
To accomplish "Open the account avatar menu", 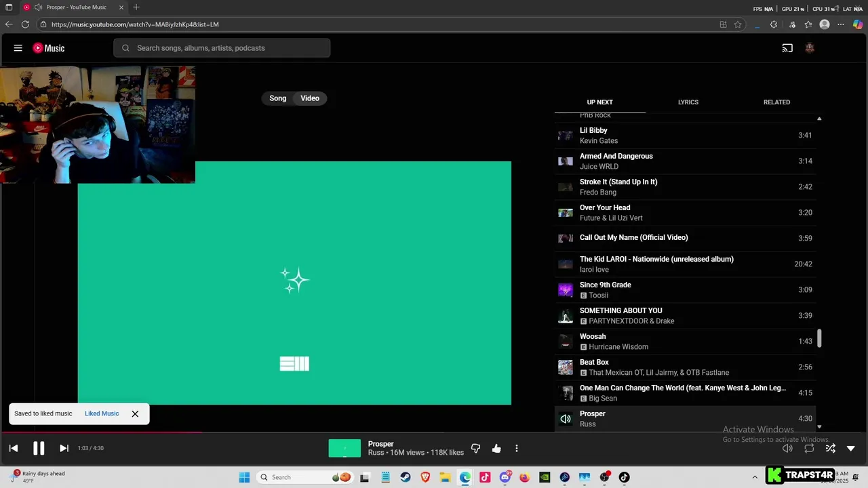I will [809, 48].
